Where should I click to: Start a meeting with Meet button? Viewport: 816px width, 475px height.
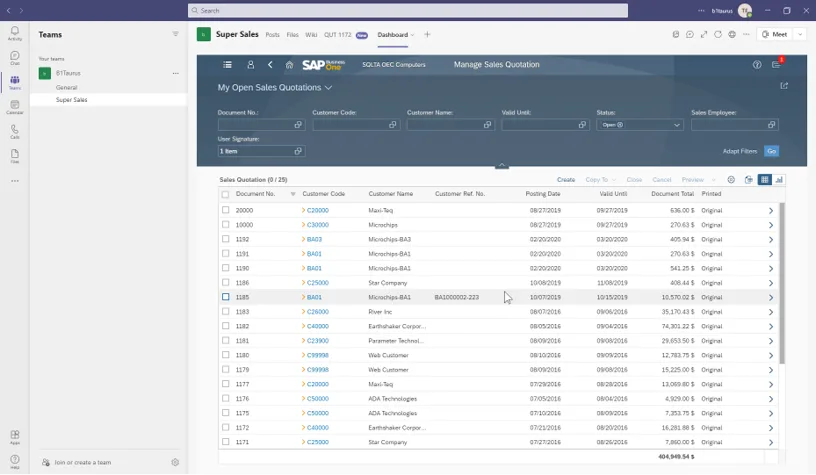coord(774,34)
